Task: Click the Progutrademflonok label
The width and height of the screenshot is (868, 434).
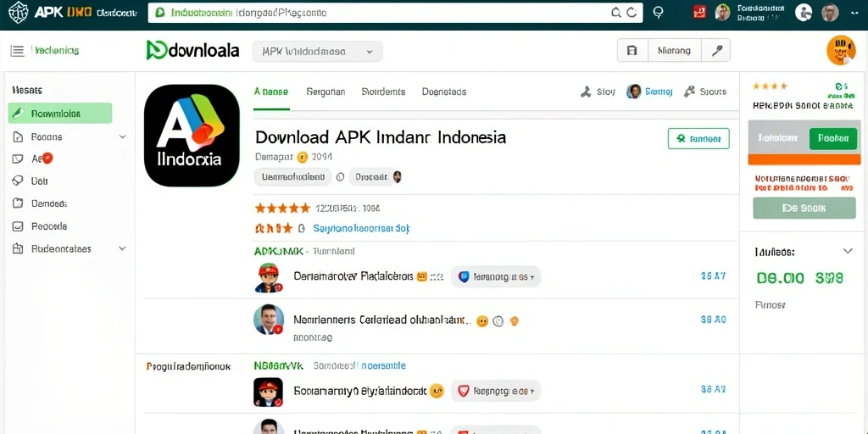Action: pyautogui.click(x=188, y=366)
